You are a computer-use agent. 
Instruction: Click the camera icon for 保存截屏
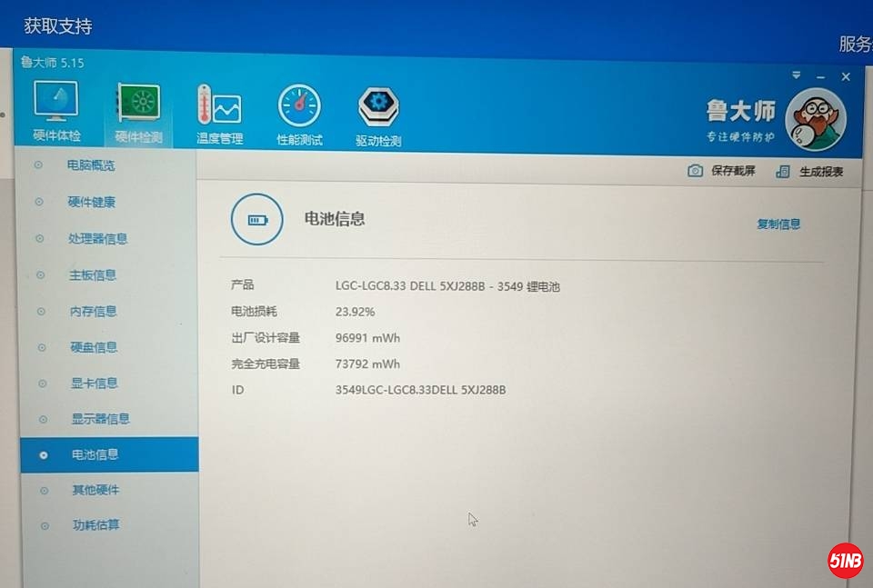click(695, 171)
